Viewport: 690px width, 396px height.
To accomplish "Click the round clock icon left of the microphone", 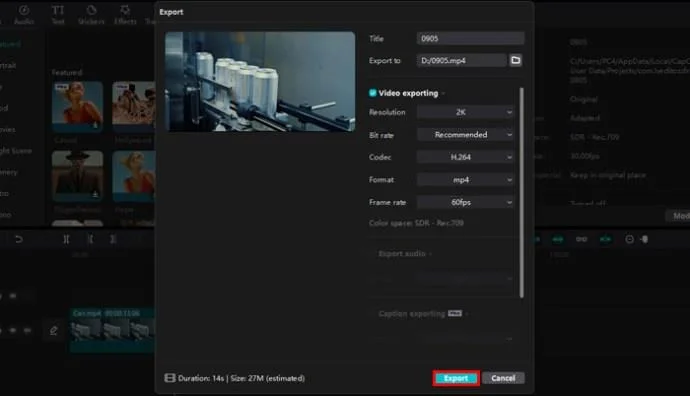I will pos(629,239).
